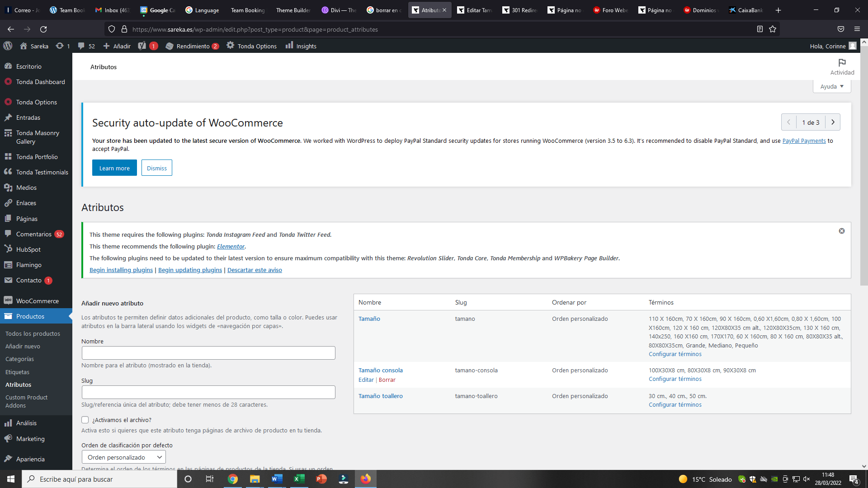The image size is (868, 488).
Task: Configurar términos for Tamaño row
Action: point(675,354)
